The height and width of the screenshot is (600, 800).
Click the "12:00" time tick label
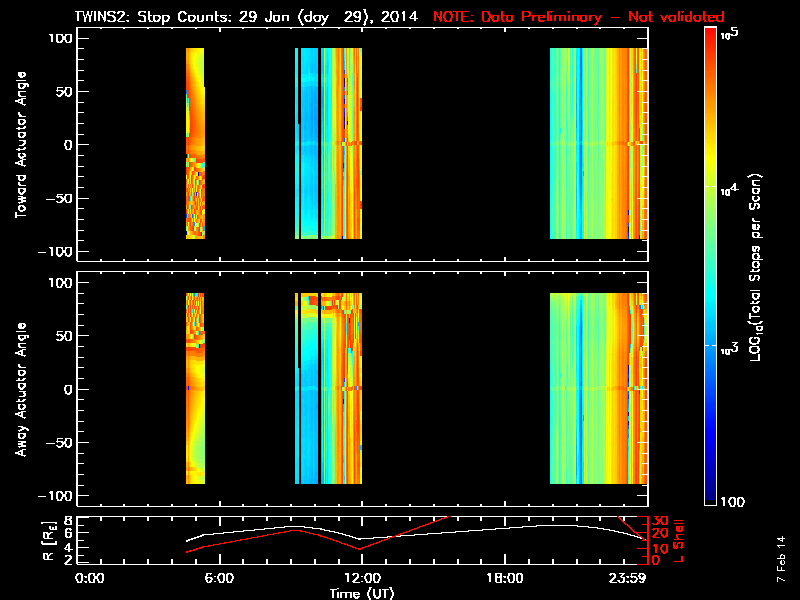361,578
